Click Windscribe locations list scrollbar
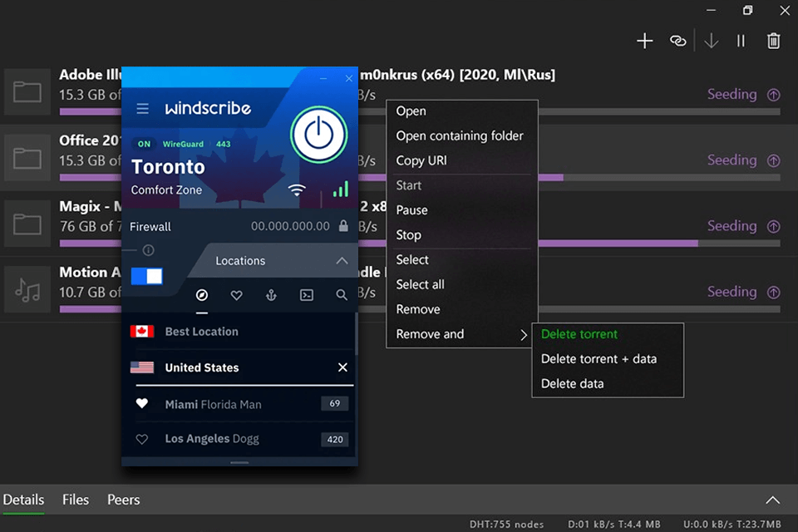This screenshot has width=798, height=532. (x=356, y=334)
